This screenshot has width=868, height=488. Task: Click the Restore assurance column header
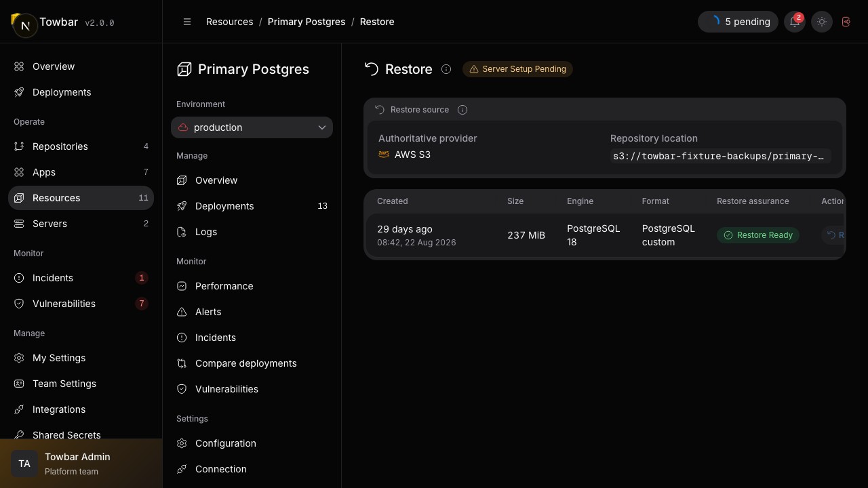pyautogui.click(x=753, y=201)
